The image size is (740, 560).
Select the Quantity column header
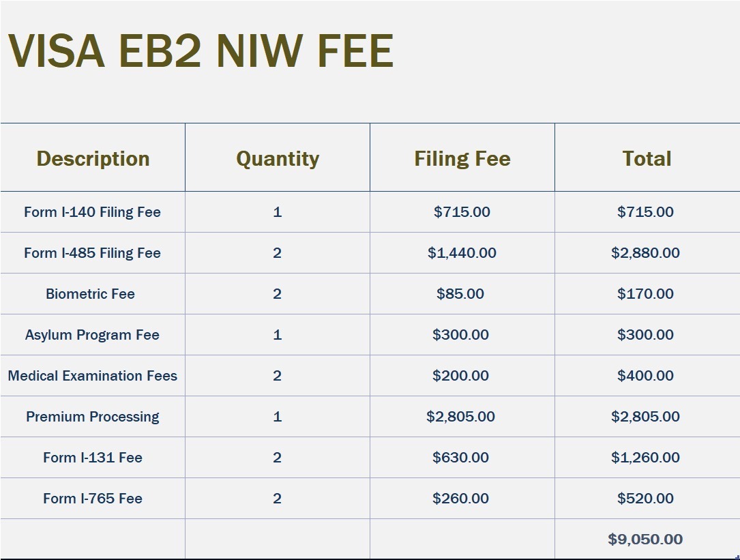click(x=278, y=158)
